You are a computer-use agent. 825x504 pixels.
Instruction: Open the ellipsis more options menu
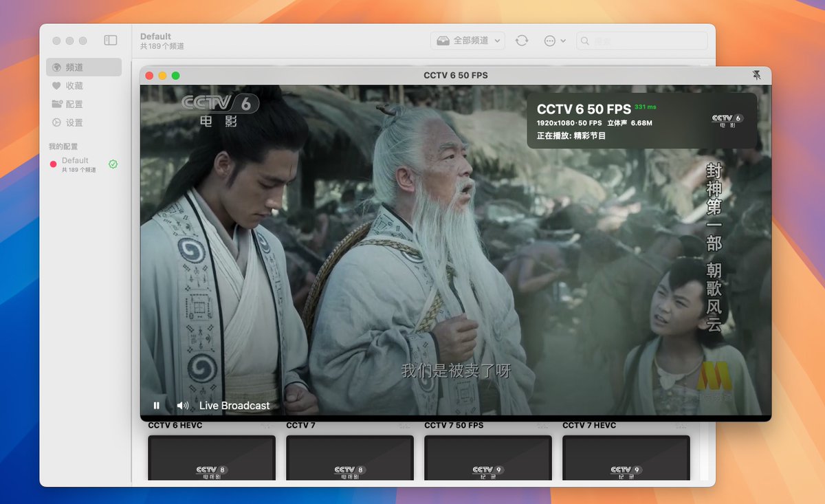[x=554, y=41]
